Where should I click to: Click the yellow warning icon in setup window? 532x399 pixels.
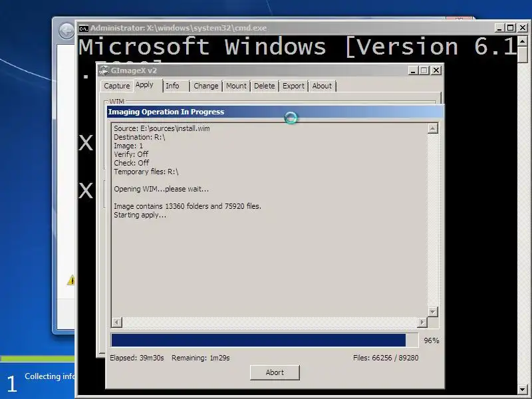(x=71, y=280)
